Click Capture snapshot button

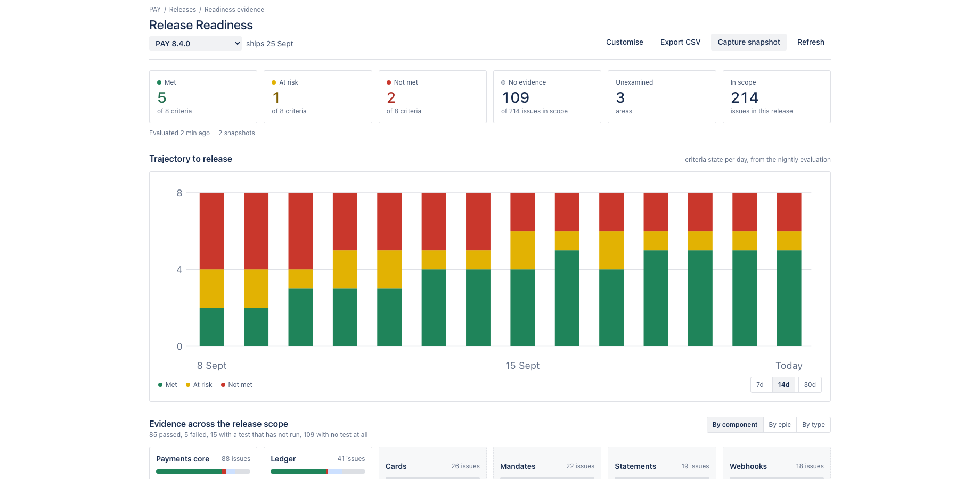[x=749, y=42]
